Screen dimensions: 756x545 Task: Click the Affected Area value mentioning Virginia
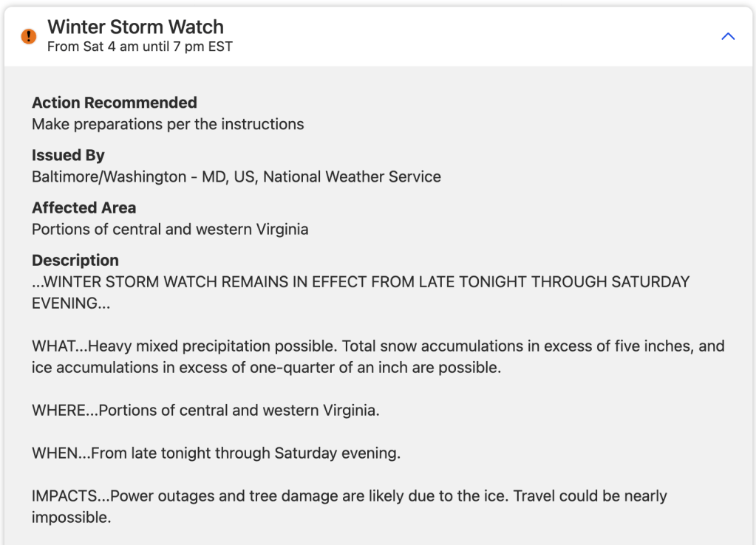tap(170, 229)
